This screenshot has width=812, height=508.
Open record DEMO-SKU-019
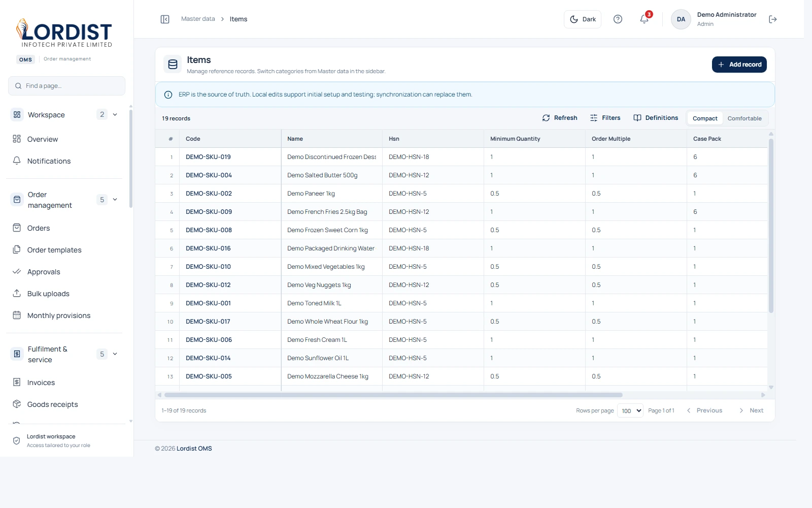[x=208, y=157]
